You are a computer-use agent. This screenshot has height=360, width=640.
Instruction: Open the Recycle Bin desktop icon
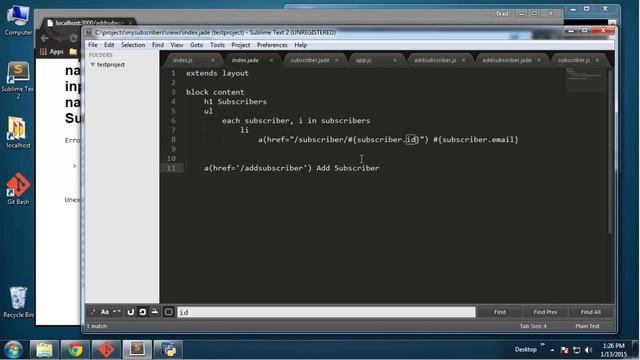click(x=18, y=302)
